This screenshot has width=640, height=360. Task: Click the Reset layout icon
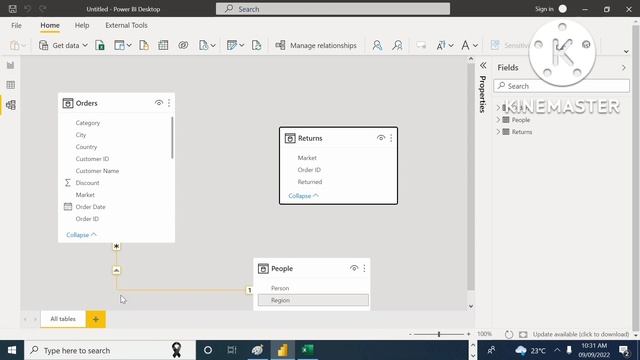click(509, 334)
